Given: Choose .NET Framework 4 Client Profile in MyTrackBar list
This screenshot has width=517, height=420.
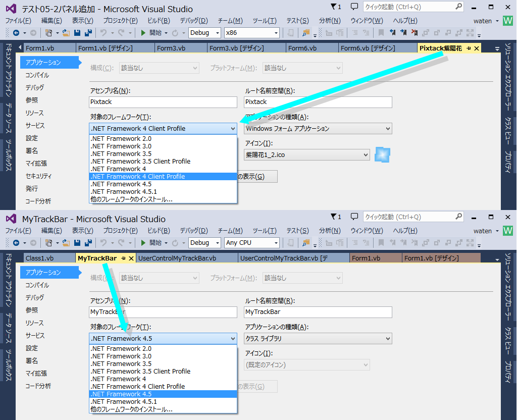Looking at the screenshot, I should [163, 386].
